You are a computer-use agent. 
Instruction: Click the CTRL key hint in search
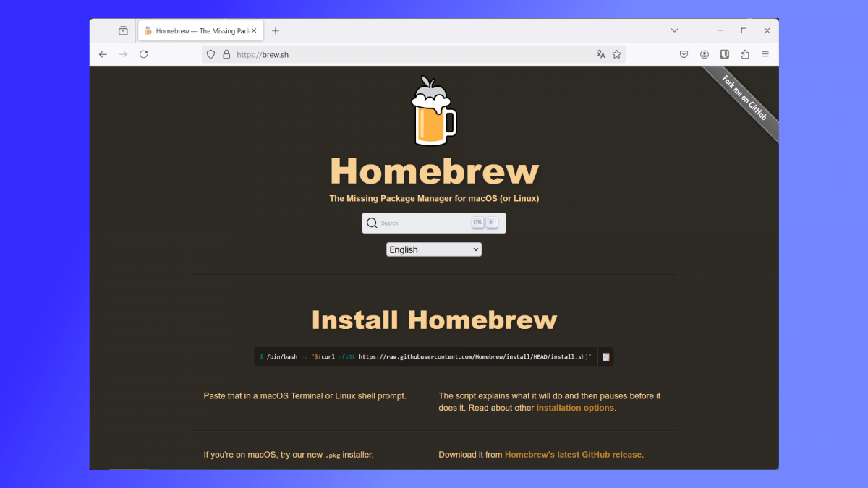coord(477,223)
